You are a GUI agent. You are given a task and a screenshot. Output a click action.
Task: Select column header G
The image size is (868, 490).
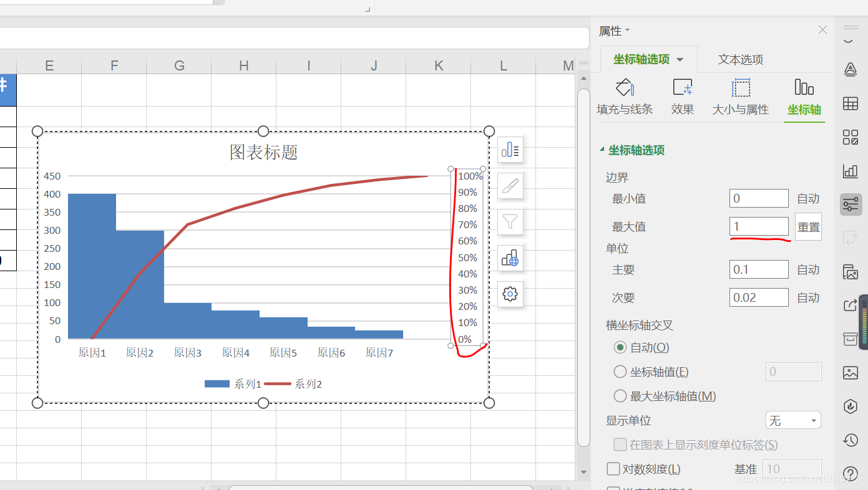tap(179, 65)
